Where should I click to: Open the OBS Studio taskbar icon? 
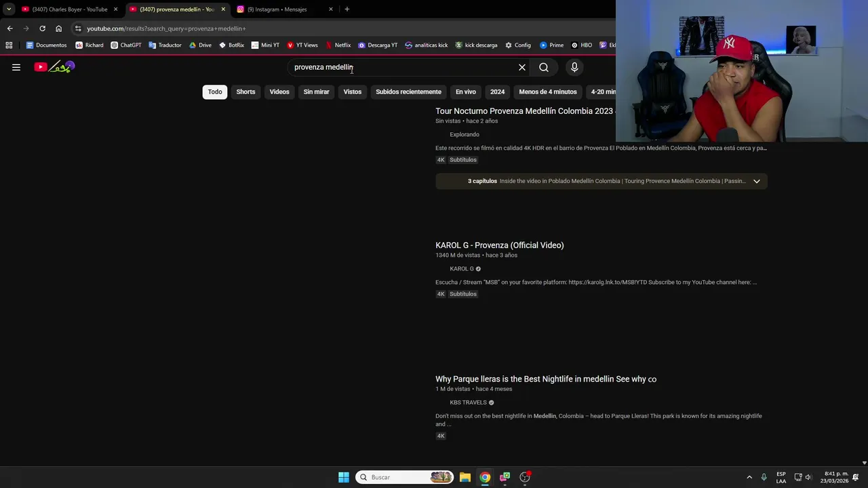(525, 477)
